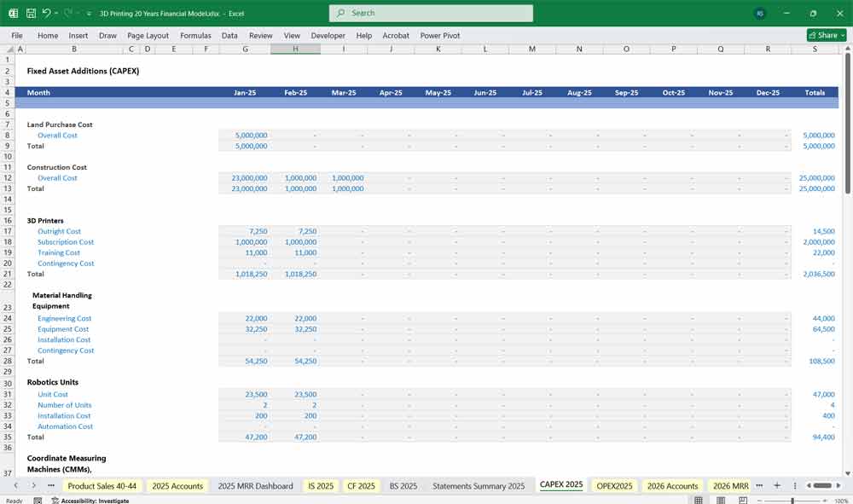The height and width of the screenshot is (504, 853).
Task: Show hidden sheet tabs on the right ellipsis
Action: (759, 485)
